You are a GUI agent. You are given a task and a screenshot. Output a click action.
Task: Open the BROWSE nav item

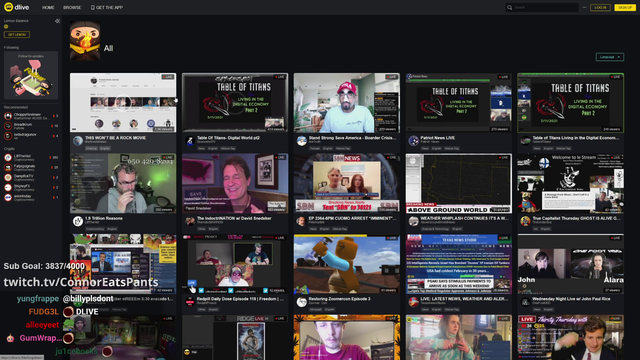coord(72,7)
